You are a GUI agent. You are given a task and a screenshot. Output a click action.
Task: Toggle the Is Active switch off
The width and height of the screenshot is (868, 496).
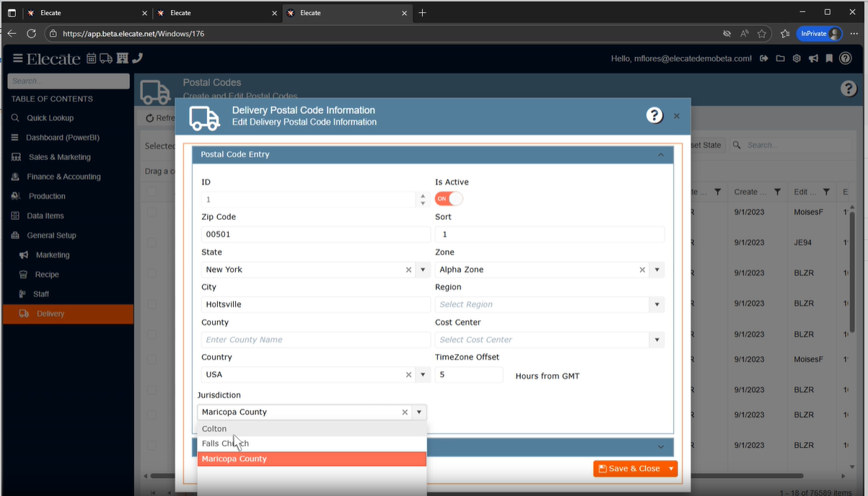[x=448, y=198]
